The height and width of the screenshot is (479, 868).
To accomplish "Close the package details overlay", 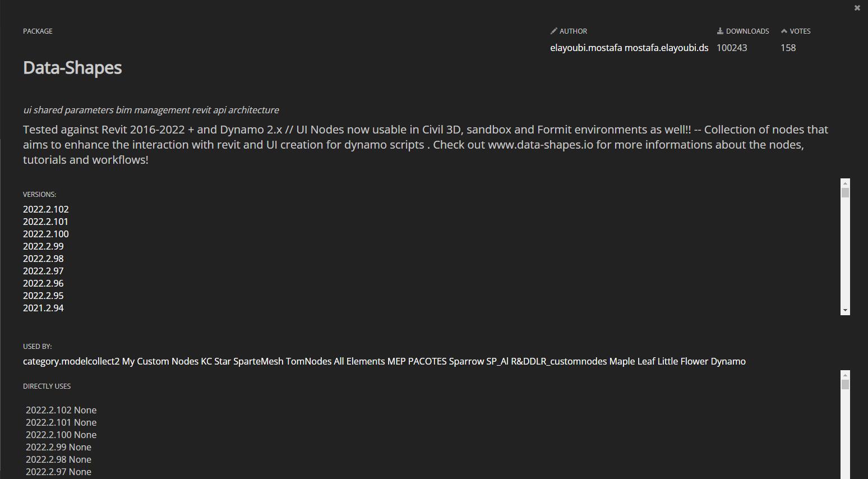I will click(x=857, y=8).
